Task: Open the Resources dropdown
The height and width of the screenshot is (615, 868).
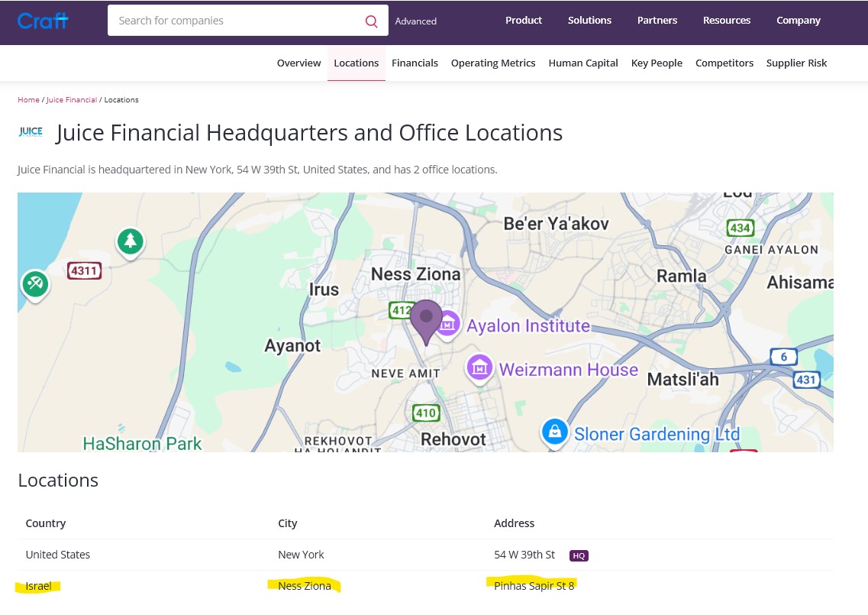Action: pos(727,21)
